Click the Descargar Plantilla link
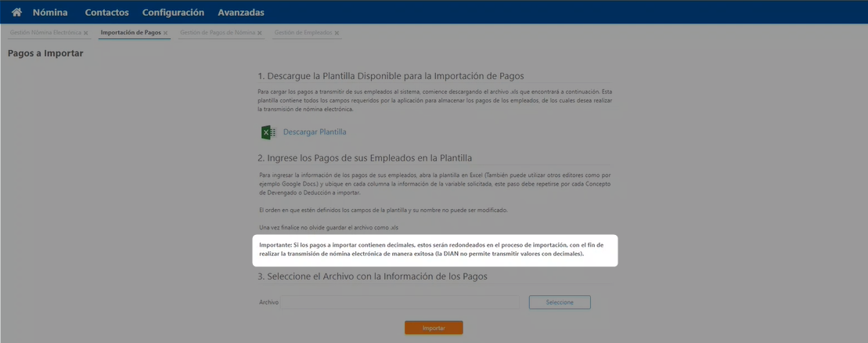 pyautogui.click(x=315, y=132)
